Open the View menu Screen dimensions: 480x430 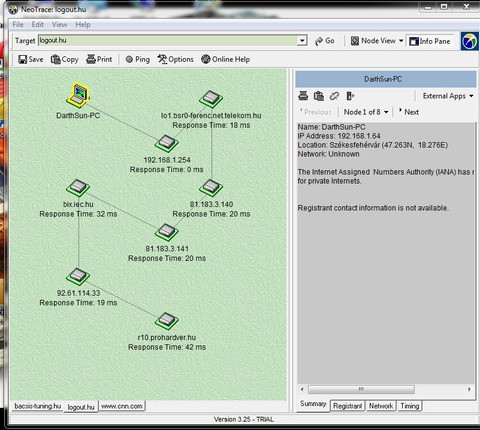pyautogui.click(x=59, y=24)
